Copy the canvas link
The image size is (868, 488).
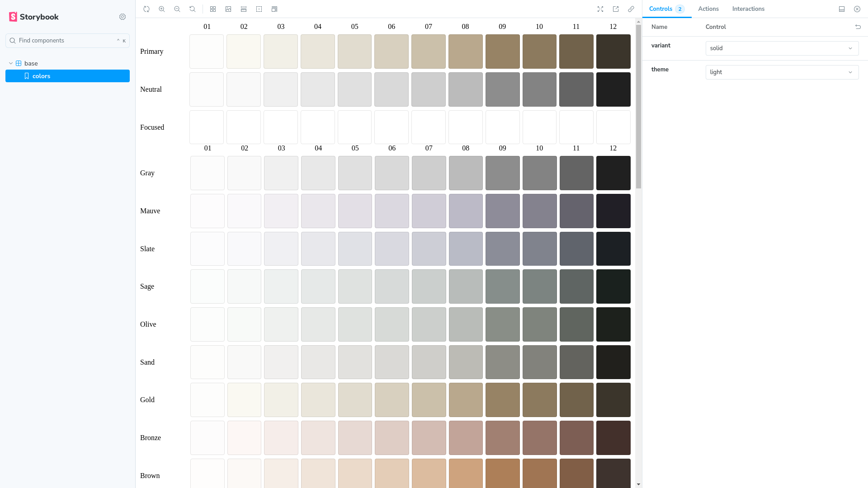[631, 9]
